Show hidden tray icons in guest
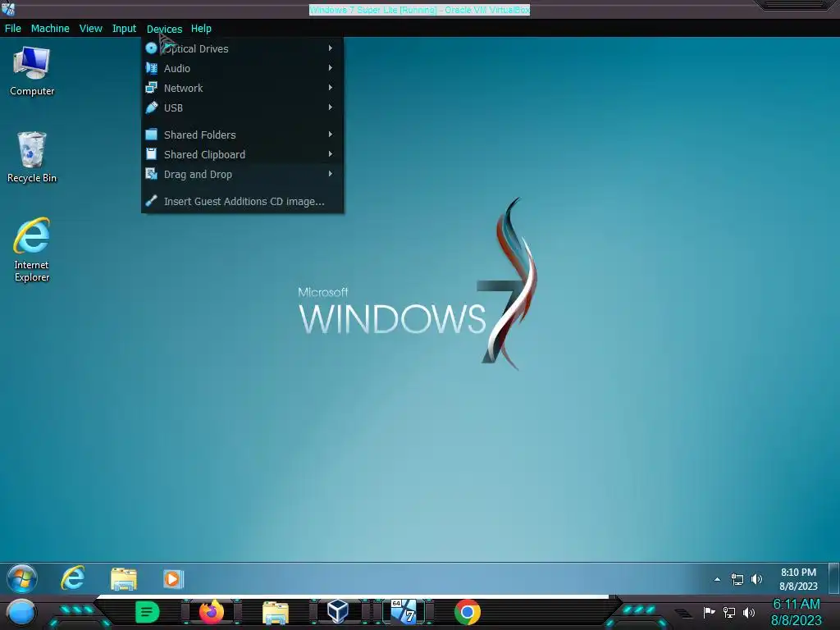840x630 pixels. pyautogui.click(x=717, y=579)
